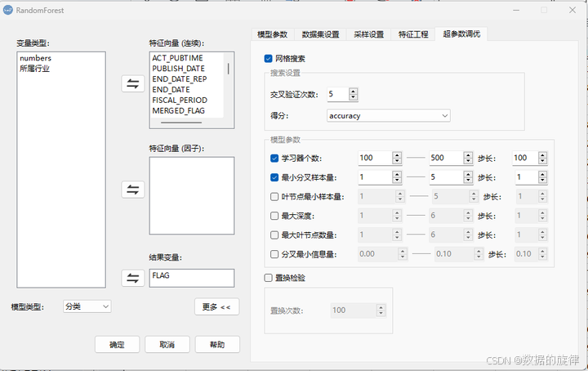Select END_DATE in feature list
The image size is (588, 371).
click(171, 90)
